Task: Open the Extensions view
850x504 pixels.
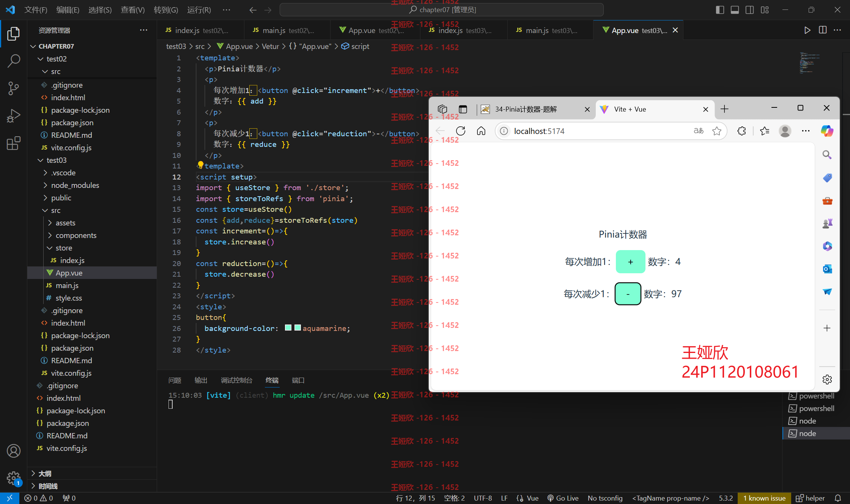Action: point(13,143)
